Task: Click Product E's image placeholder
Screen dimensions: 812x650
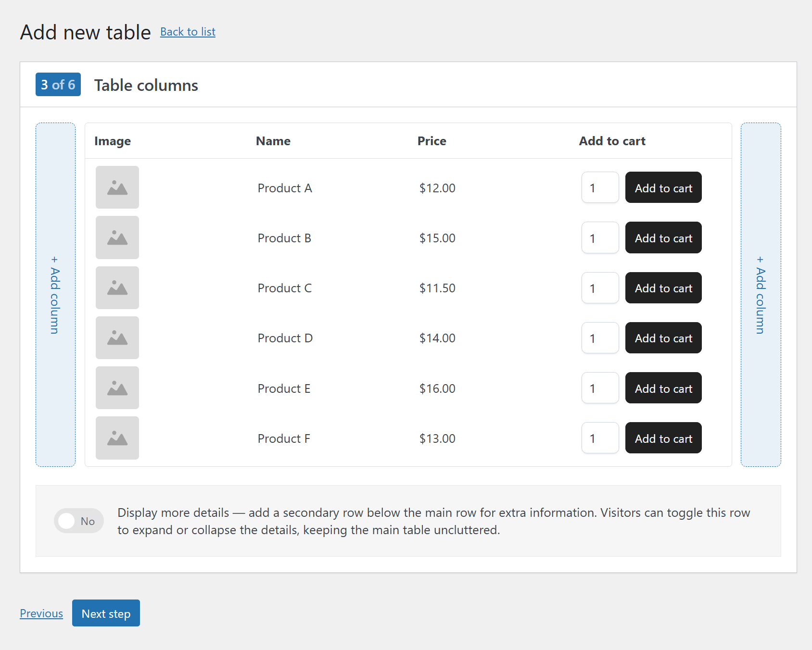Action: point(117,388)
